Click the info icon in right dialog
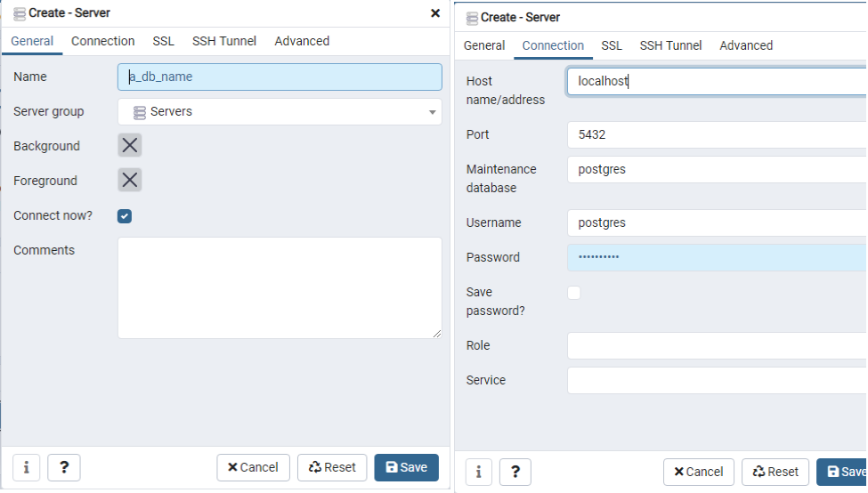Viewport: 868px width, 493px height. tap(479, 473)
